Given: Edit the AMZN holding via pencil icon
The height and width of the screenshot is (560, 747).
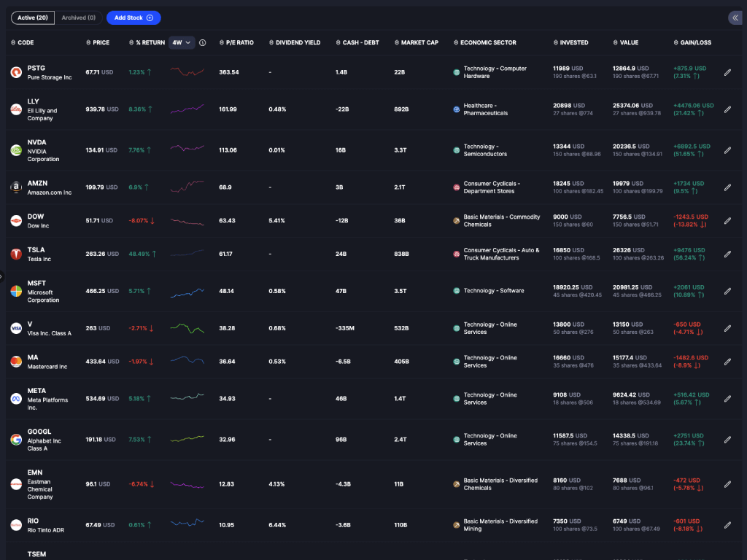Looking at the screenshot, I should 727,187.
